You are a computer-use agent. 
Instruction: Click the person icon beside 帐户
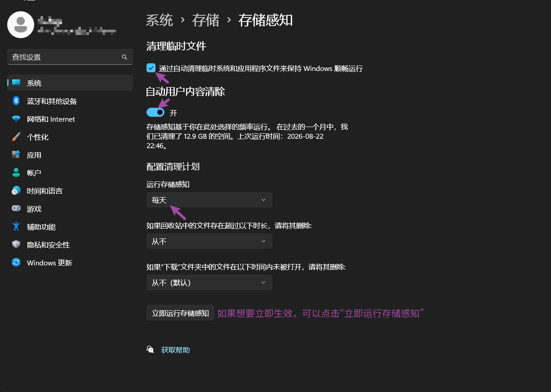16,172
